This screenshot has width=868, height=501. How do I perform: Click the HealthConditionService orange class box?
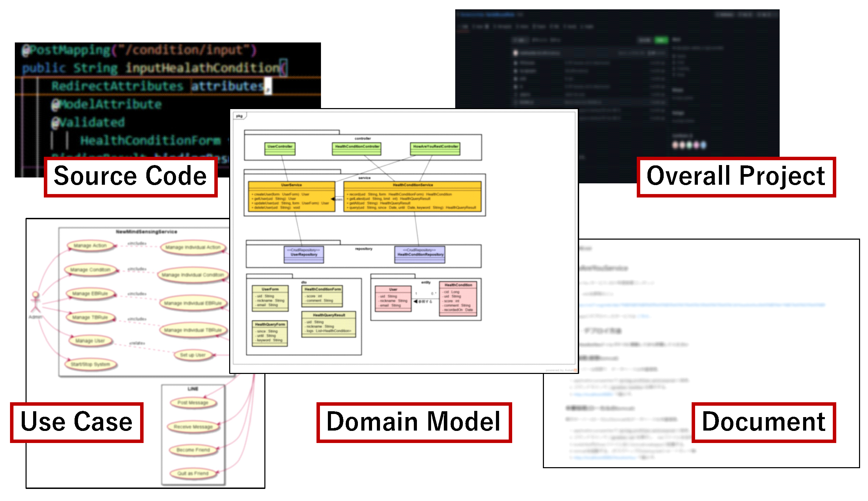click(413, 197)
